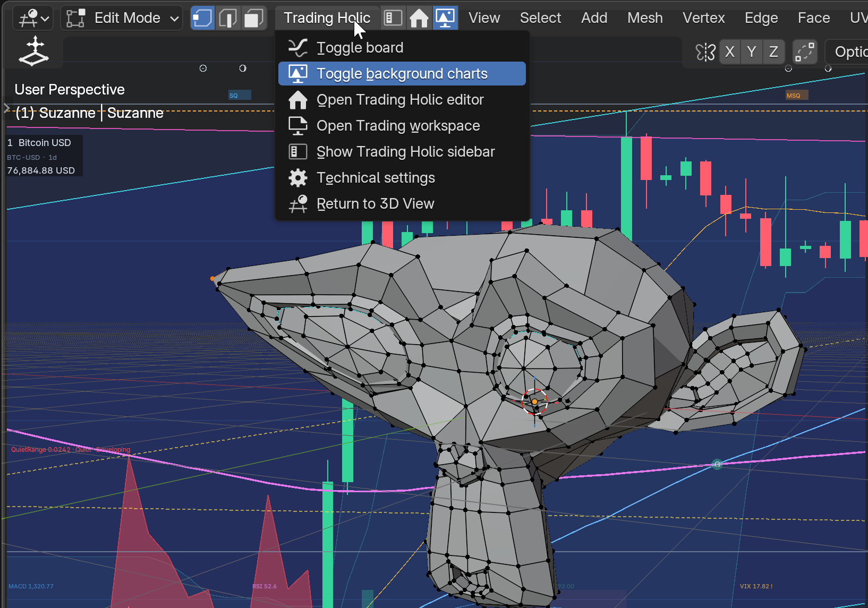Screen dimensions: 868x608
Task: Toggle X axis mirror
Action: point(730,52)
